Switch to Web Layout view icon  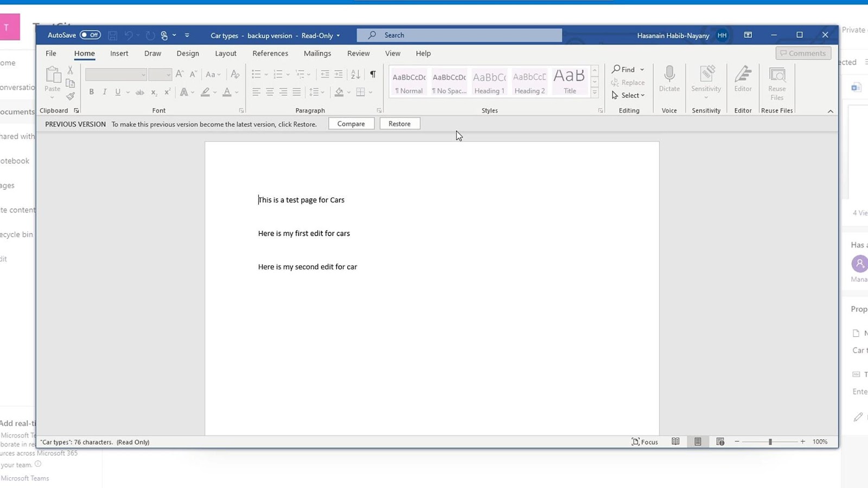(x=720, y=442)
